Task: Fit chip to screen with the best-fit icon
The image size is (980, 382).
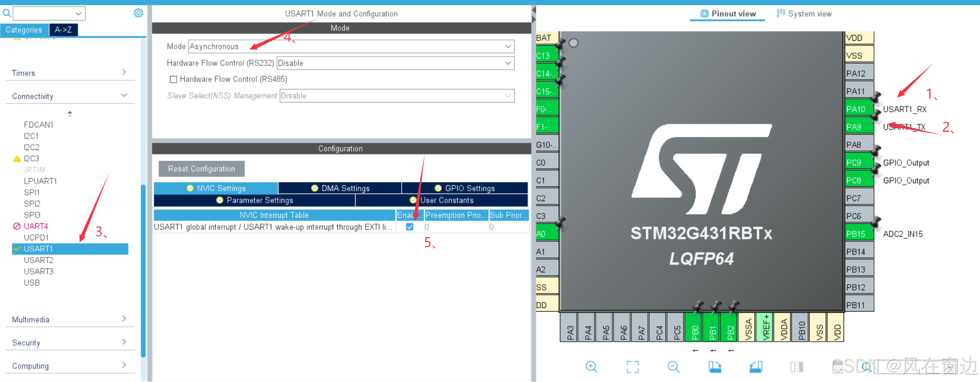Action: [633, 367]
